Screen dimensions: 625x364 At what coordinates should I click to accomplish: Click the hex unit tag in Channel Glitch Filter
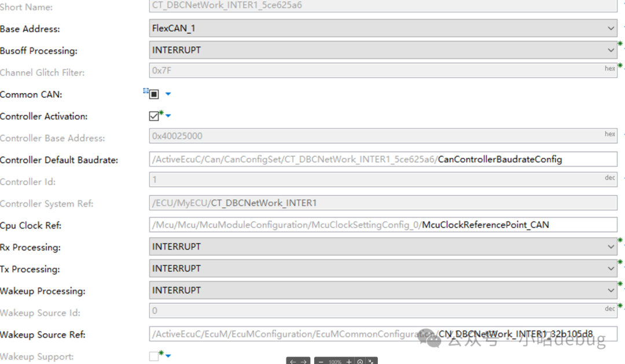coord(610,68)
